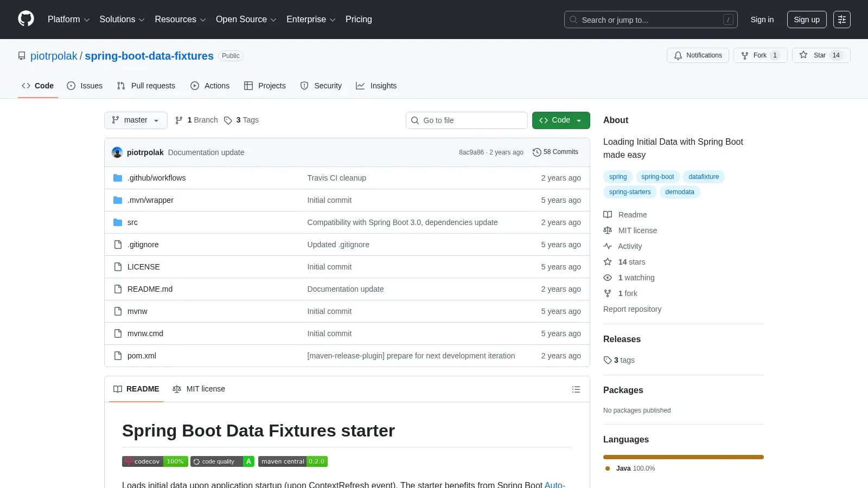Viewport: 868px width, 488px height.
Task: Click the Report repository link
Action: pos(632,309)
